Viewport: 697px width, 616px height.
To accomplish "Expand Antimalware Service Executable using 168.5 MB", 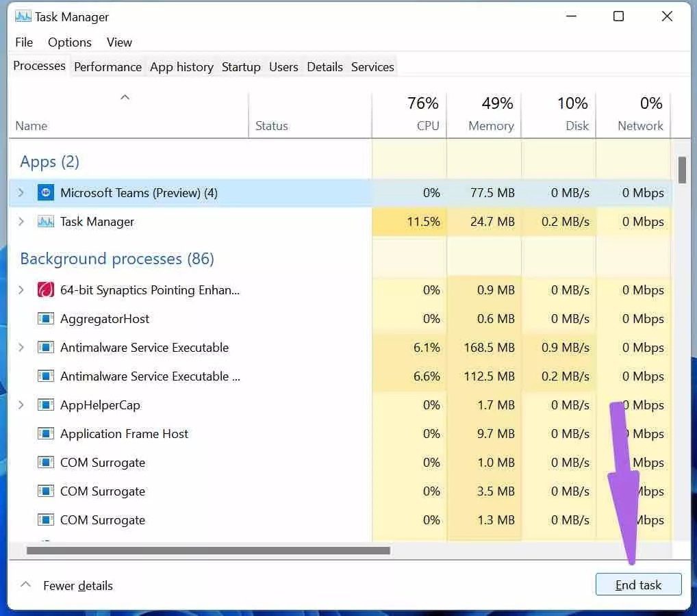I will click(x=21, y=347).
